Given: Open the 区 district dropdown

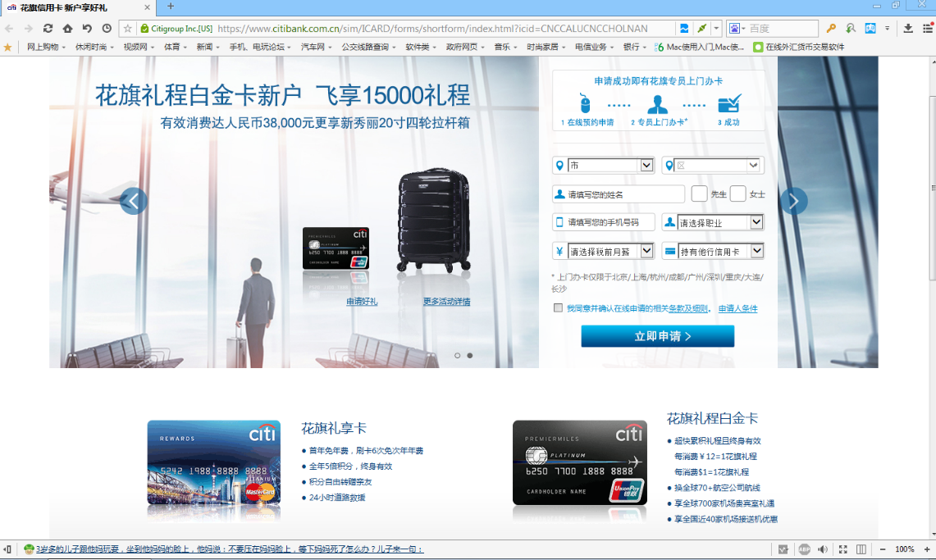Looking at the screenshot, I should tap(718, 165).
